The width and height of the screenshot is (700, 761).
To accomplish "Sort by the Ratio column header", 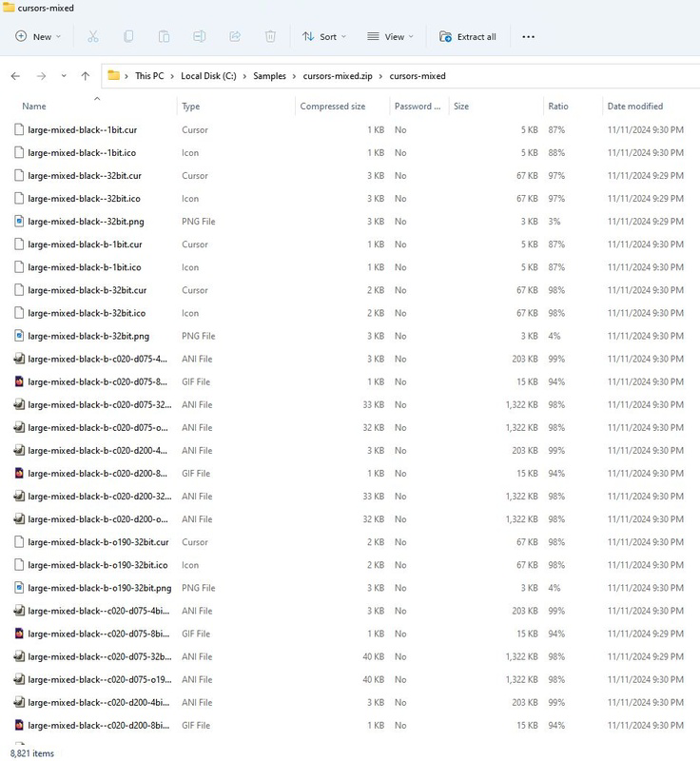I will click(x=558, y=107).
